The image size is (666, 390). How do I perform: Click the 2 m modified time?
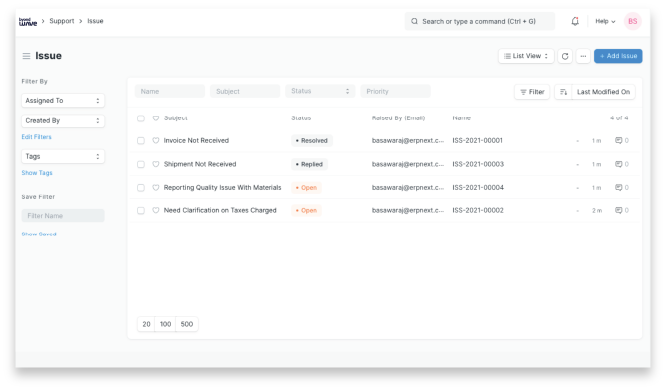click(x=597, y=211)
